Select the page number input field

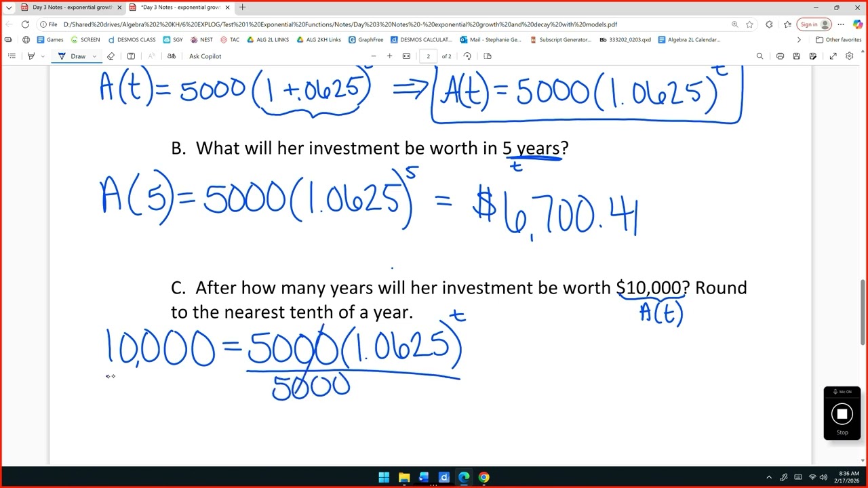(428, 56)
